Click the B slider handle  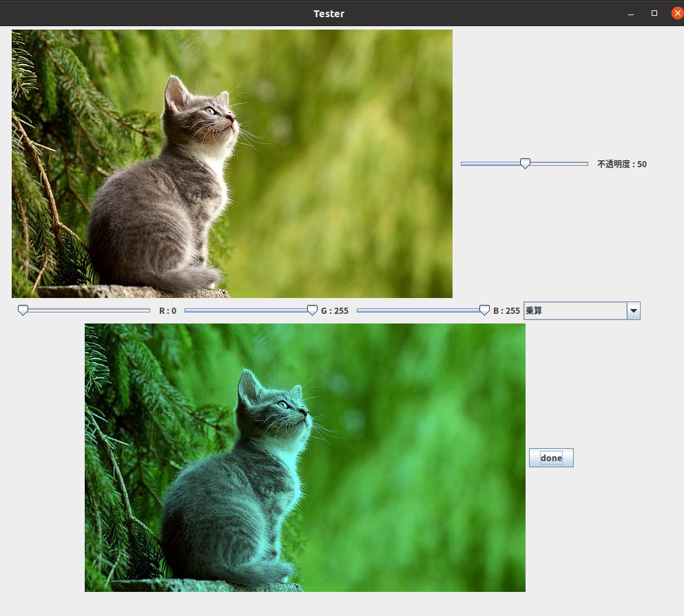484,310
